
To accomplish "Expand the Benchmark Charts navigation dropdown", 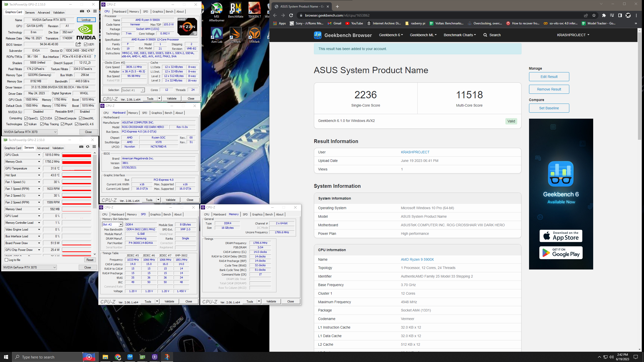I will (460, 35).
